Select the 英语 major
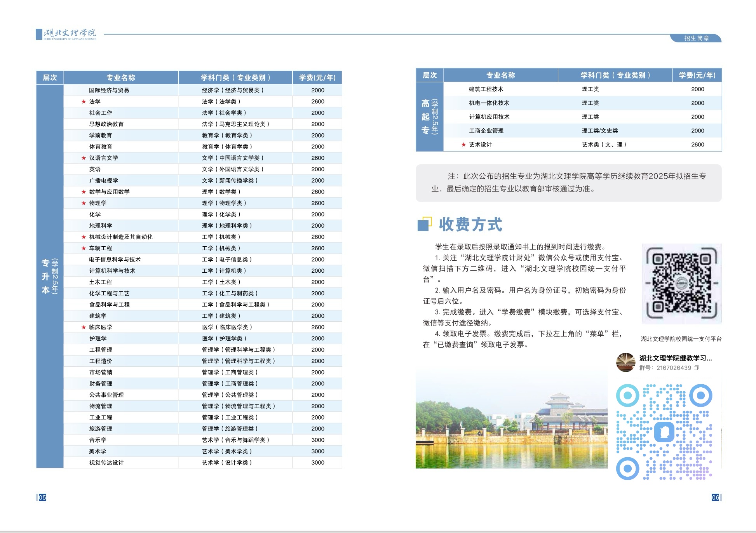The width and height of the screenshot is (756, 533). [95, 169]
